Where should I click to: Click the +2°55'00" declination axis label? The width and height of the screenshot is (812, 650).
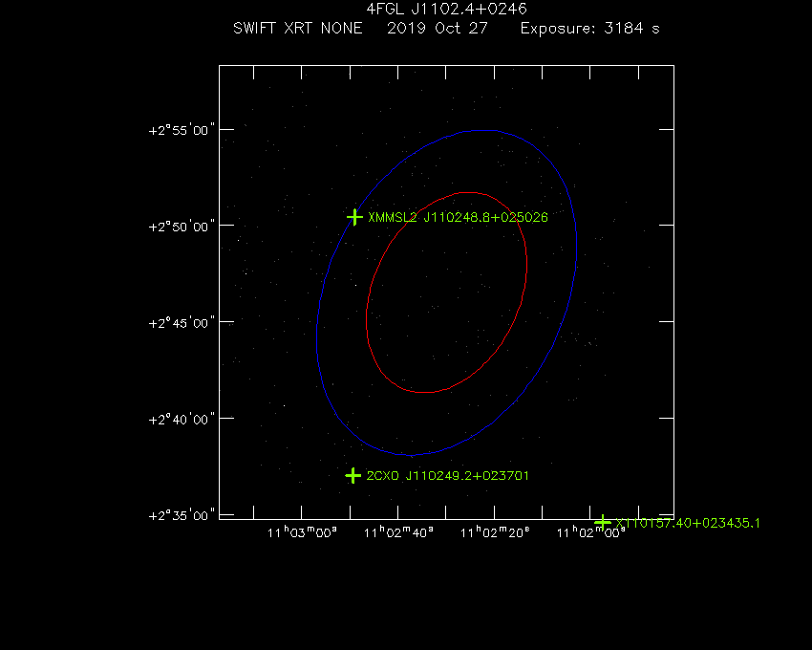point(182,130)
